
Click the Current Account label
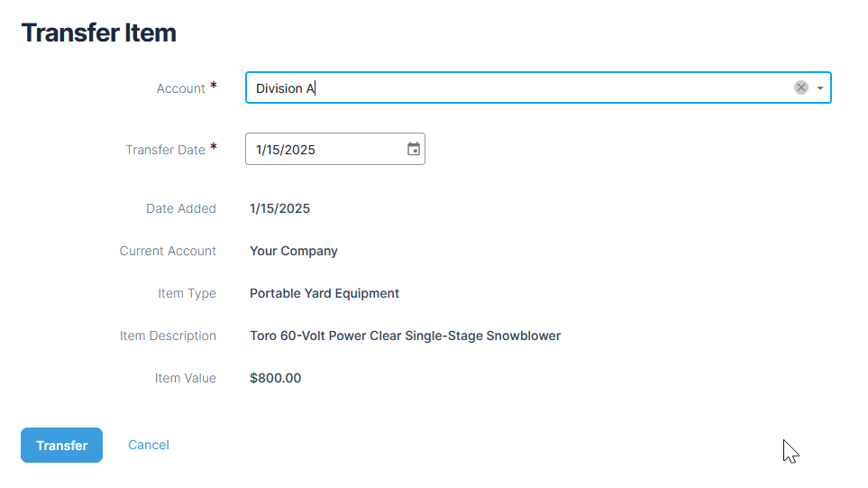pyautogui.click(x=168, y=251)
